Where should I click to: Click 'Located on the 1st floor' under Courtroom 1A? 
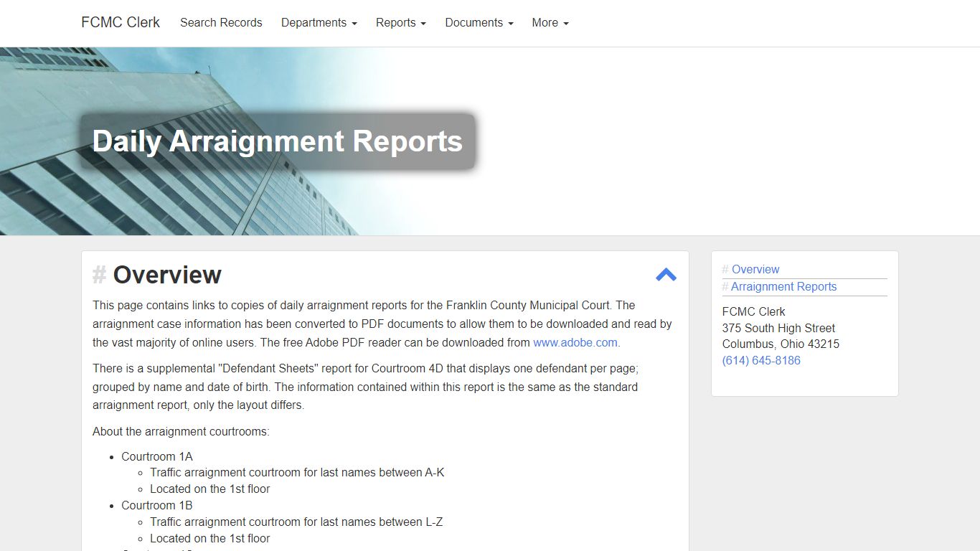tap(210, 489)
